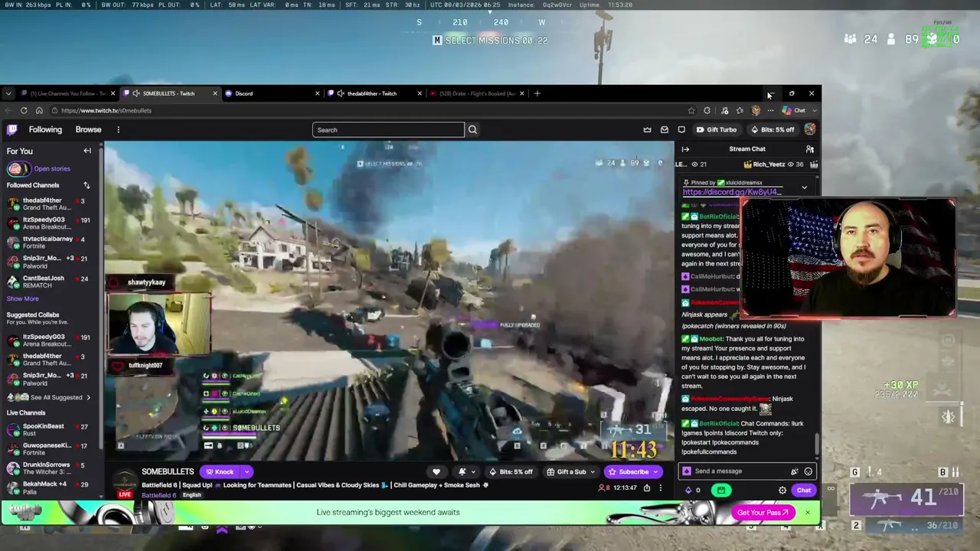Click Bits 5% off in top bar

point(772,130)
